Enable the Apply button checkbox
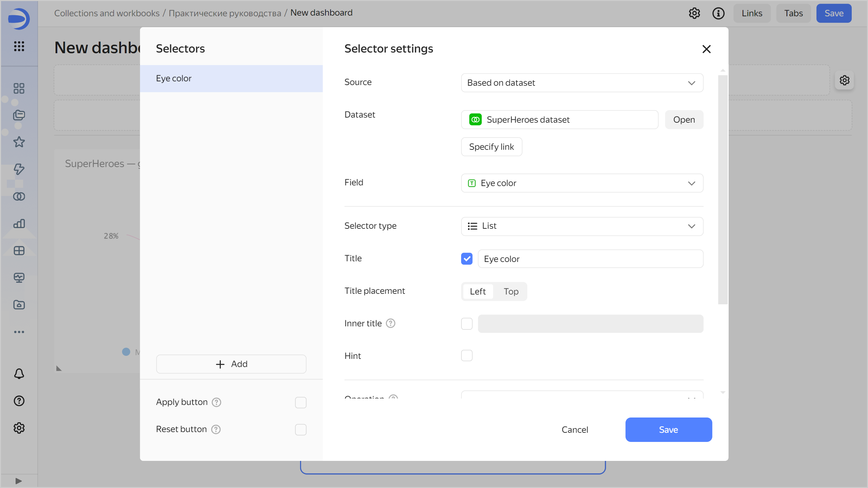 coord(300,402)
